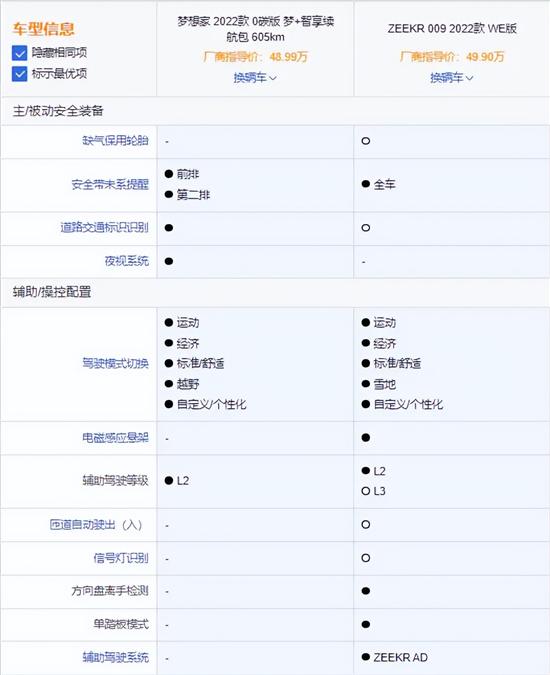Click the 主/被动安全装备 section header
Screen dimensions: 550x675
pos(58,111)
